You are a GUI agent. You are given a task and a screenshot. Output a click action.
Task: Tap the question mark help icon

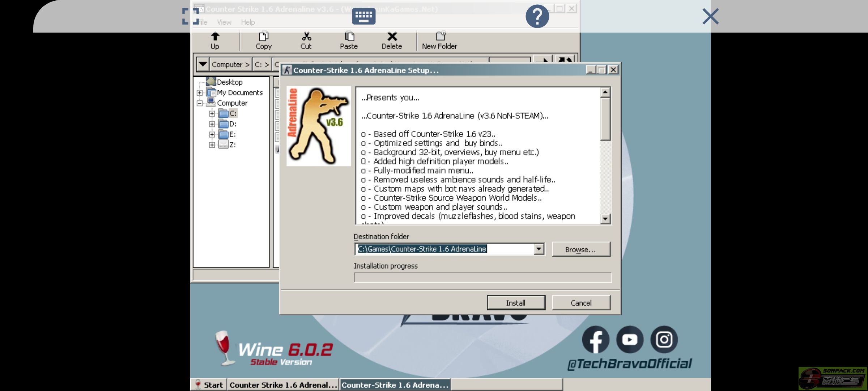[537, 16]
